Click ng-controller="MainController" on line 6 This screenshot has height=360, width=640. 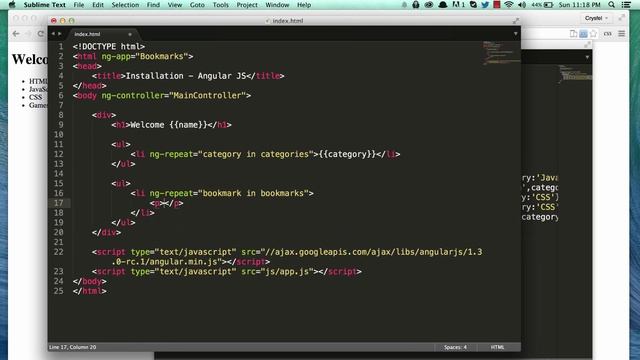click(173, 96)
